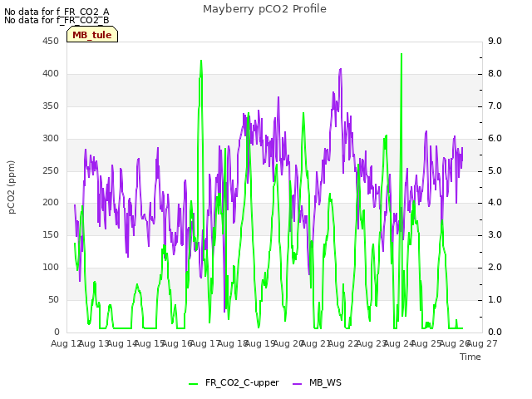This screenshot has height=399, width=532.
Task: Click the Aug 17 date tick label
Action: coord(205,344)
